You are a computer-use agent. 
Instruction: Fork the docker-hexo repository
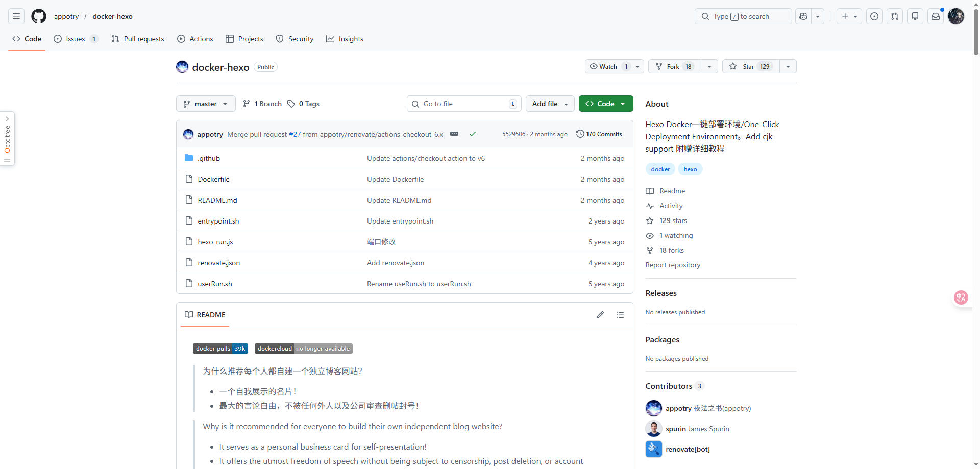click(675, 66)
